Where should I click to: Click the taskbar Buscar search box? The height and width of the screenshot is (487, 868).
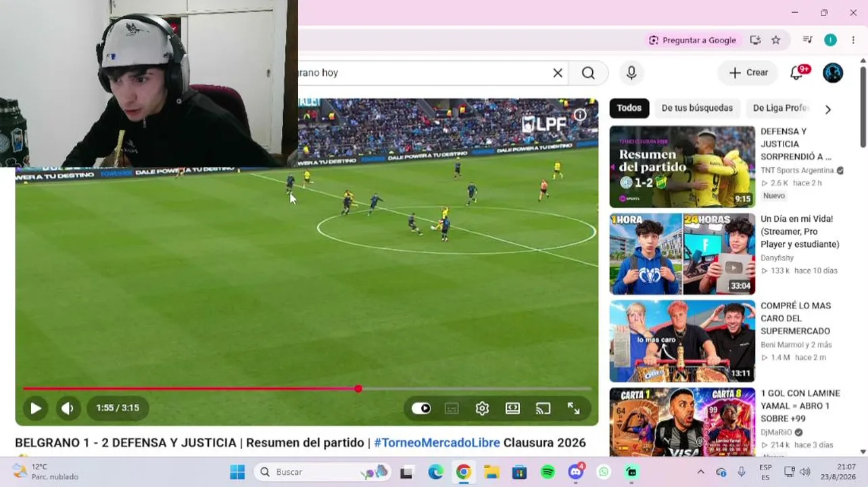point(322,472)
